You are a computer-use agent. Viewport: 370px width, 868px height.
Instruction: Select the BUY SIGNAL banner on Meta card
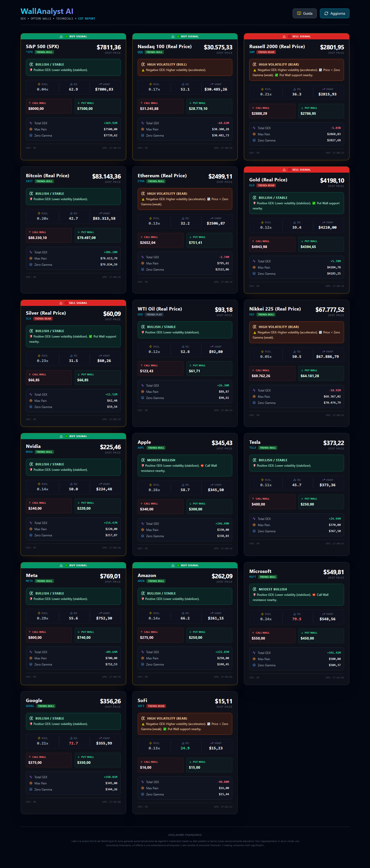[x=73, y=565]
